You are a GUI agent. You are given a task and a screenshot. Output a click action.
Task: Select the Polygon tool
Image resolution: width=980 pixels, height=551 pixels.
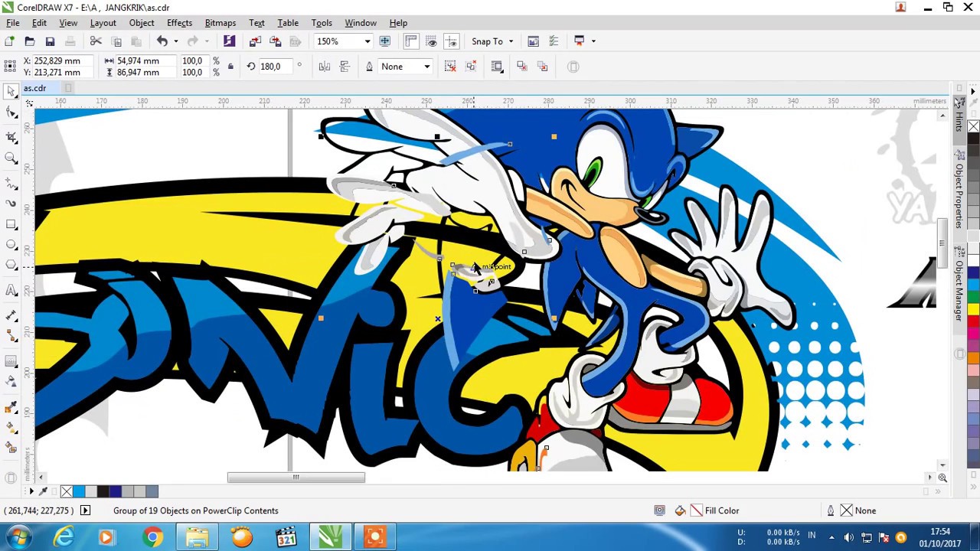11,266
